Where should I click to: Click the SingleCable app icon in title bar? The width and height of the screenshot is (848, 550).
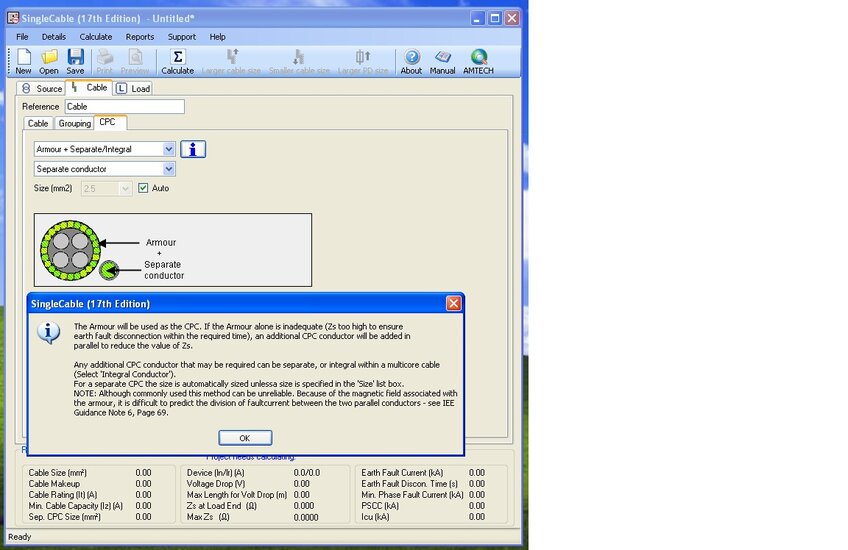coord(12,18)
